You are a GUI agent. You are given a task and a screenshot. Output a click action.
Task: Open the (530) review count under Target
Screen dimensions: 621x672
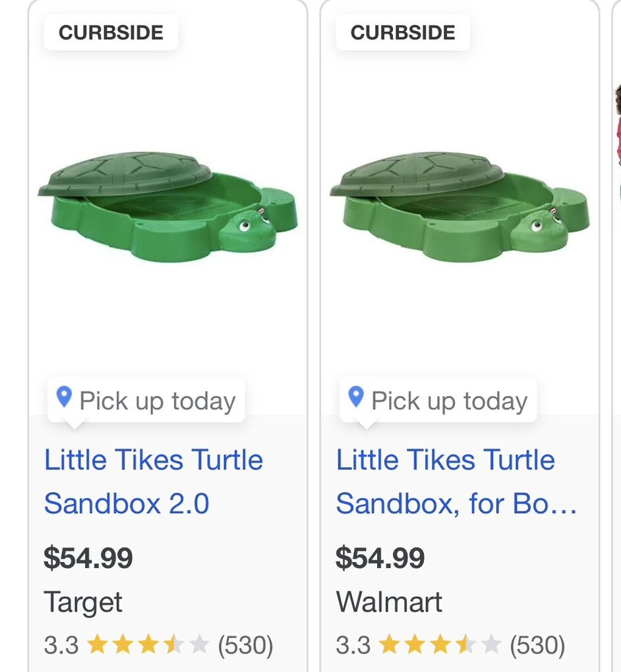coord(245,646)
